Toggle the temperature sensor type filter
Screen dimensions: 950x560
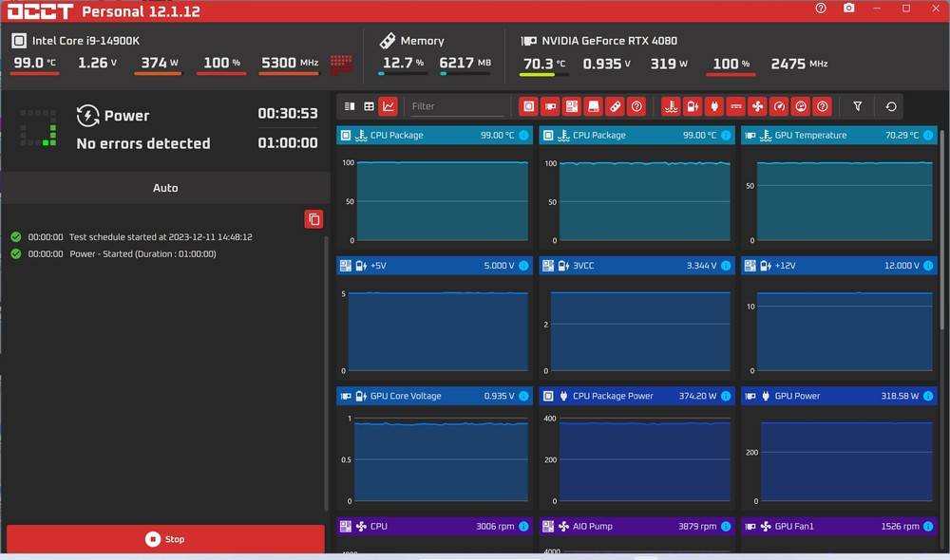point(671,106)
